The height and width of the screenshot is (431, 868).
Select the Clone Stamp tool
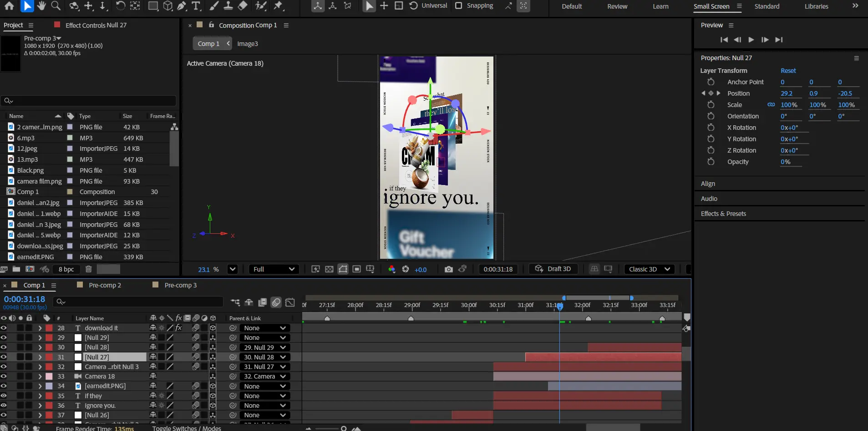click(228, 6)
